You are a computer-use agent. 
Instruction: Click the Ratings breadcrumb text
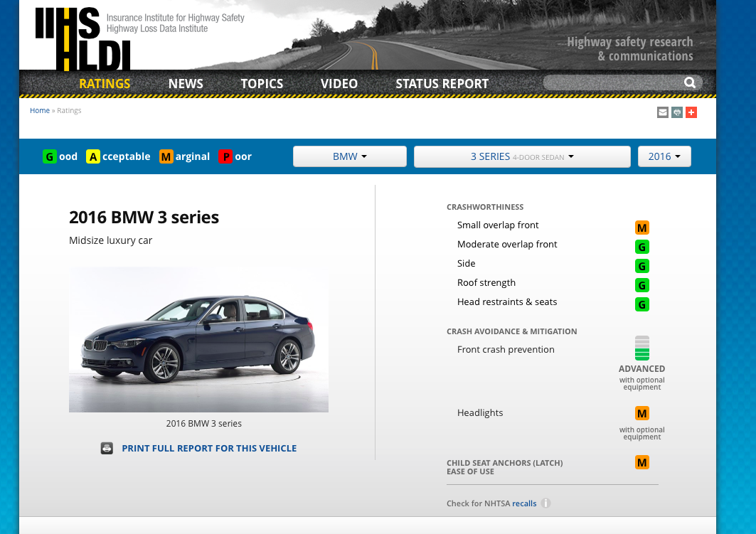(x=69, y=110)
